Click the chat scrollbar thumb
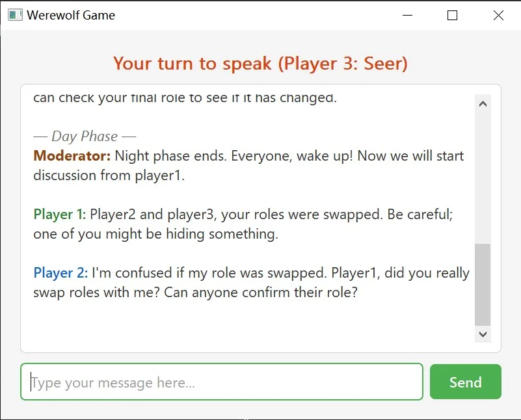Screen dimensions: 521x420 (x=483, y=285)
